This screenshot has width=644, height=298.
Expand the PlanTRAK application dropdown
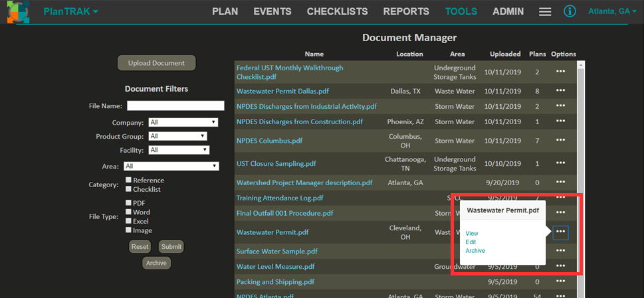(70, 11)
